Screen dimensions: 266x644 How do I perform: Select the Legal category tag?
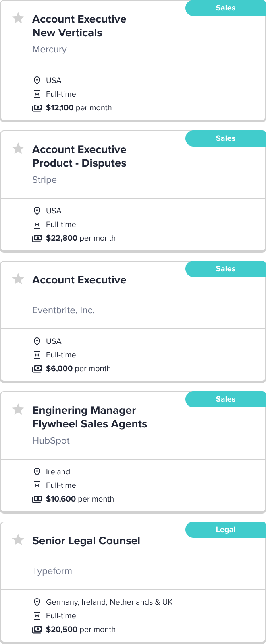[x=225, y=530]
